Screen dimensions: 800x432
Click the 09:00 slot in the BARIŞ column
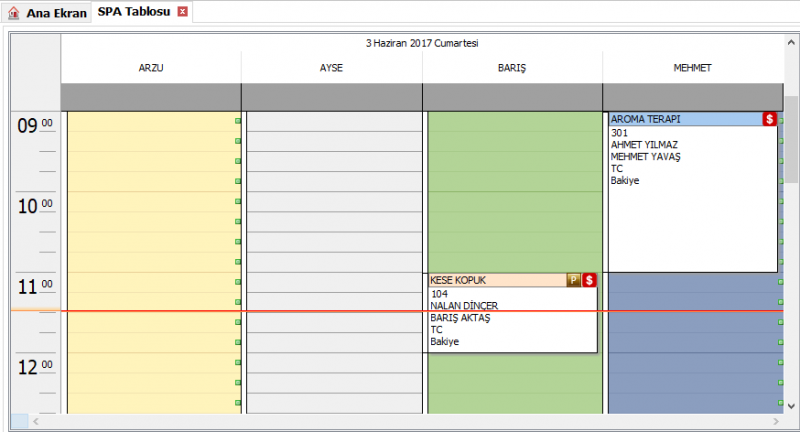[x=515, y=122]
